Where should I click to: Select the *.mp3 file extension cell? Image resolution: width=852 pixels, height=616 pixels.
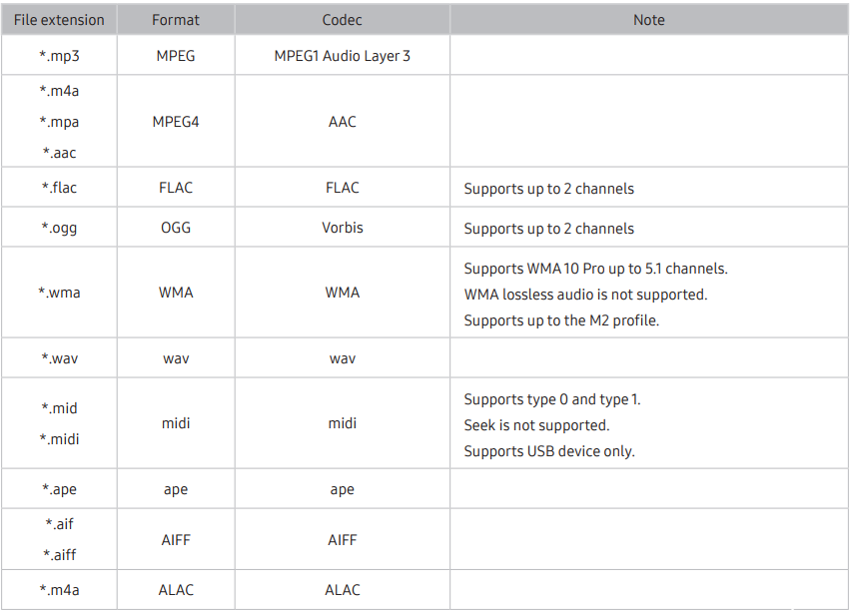(x=59, y=56)
